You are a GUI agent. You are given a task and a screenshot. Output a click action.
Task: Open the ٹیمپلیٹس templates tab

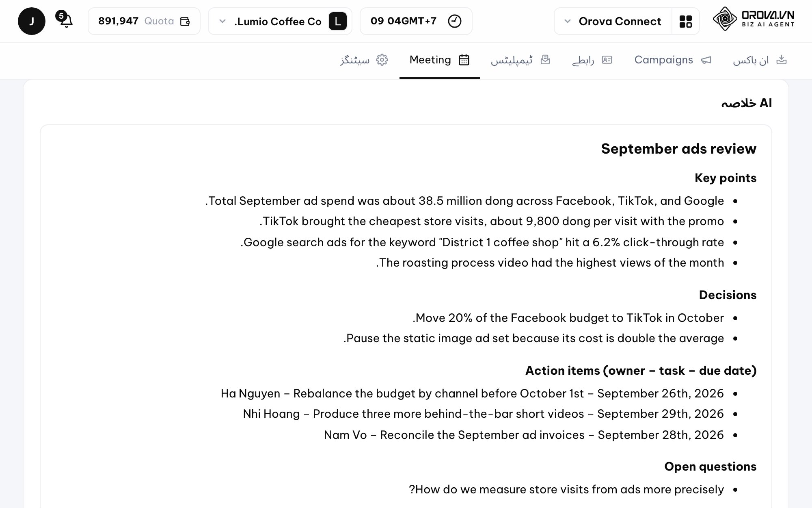pyautogui.click(x=520, y=60)
